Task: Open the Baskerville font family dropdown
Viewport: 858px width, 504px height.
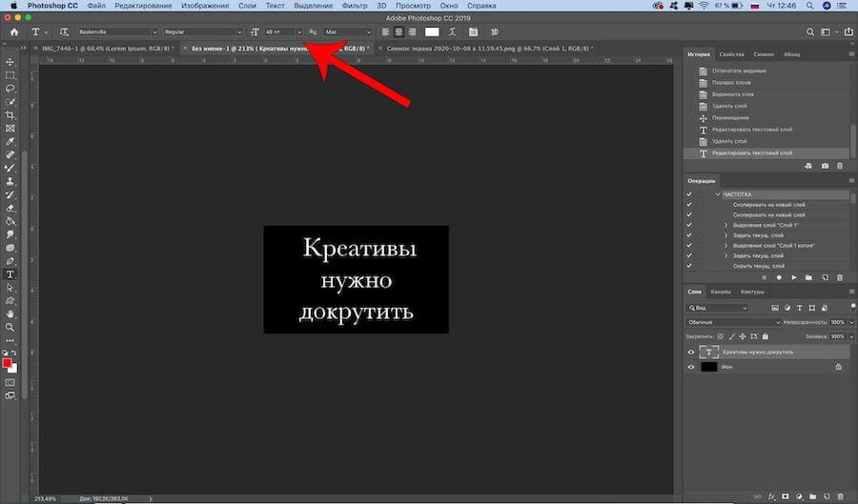Action: [153, 31]
